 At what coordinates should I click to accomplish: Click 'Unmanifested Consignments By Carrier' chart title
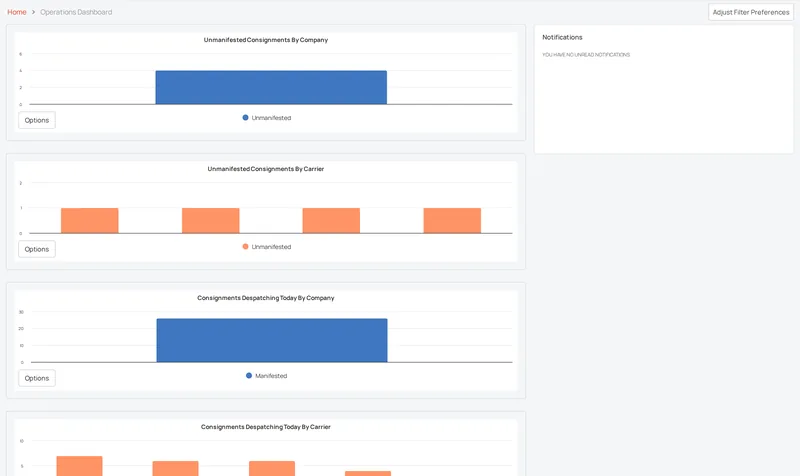click(x=266, y=169)
